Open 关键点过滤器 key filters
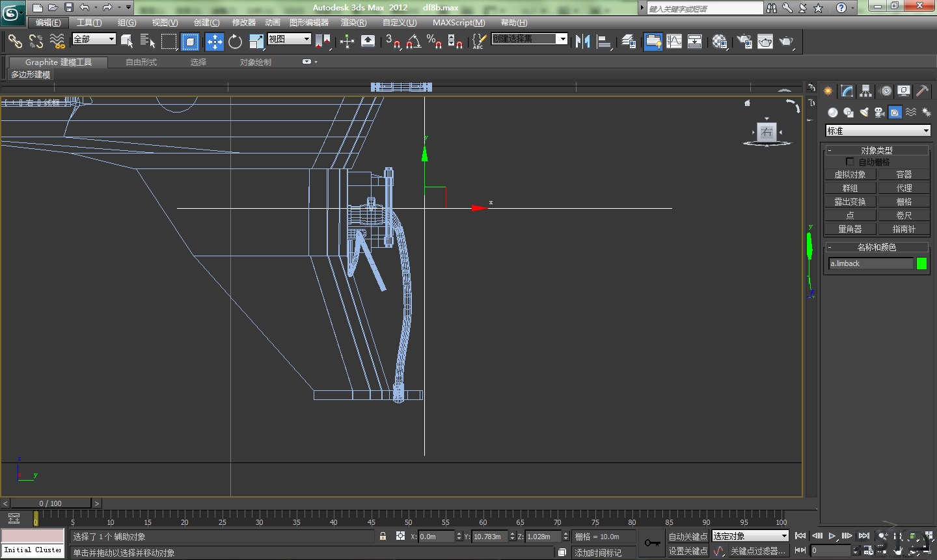The width and height of the screenshot is (937, 560). pyautogui.click(x=758, y=551)
